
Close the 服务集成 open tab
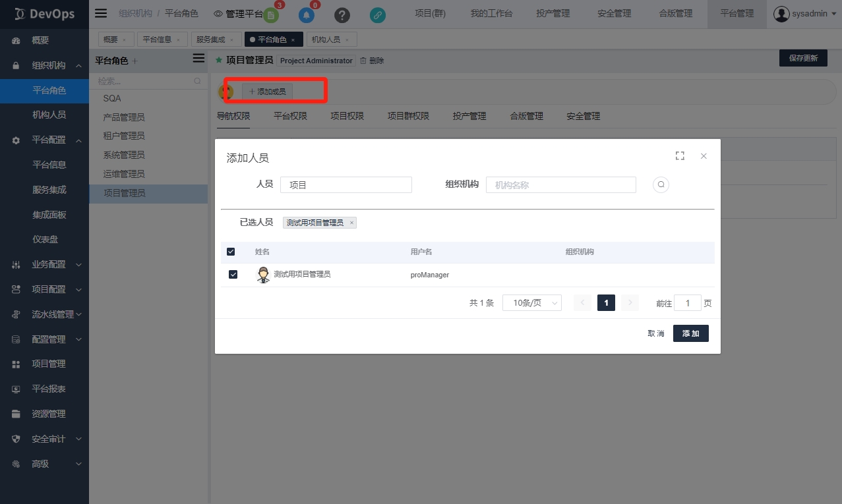231,40
